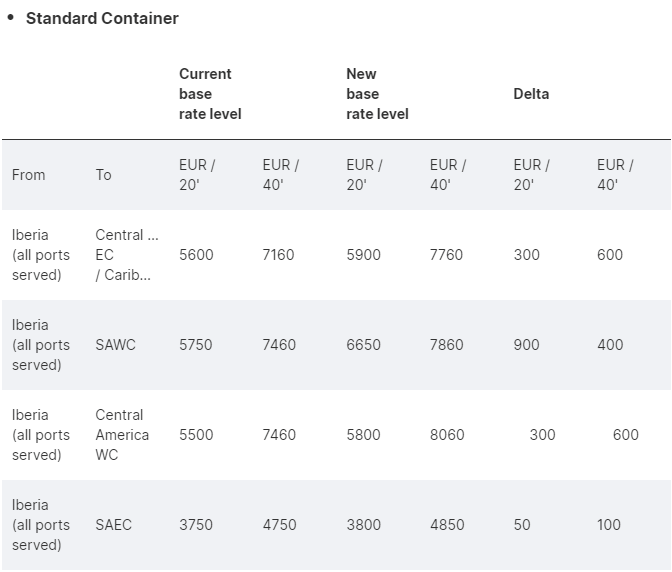Select the truncated Central EC / Carib destination cell

click(127, 255)
